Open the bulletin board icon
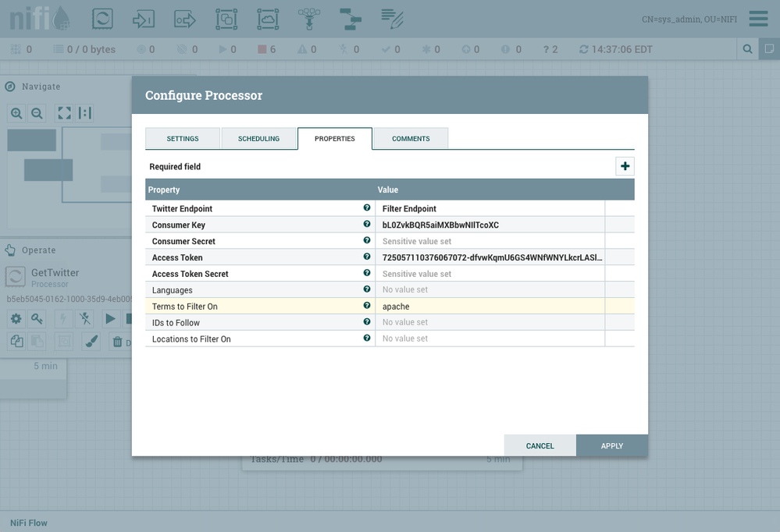The width and height of the screenshot is (780, 532). click(x=769, y=48)
